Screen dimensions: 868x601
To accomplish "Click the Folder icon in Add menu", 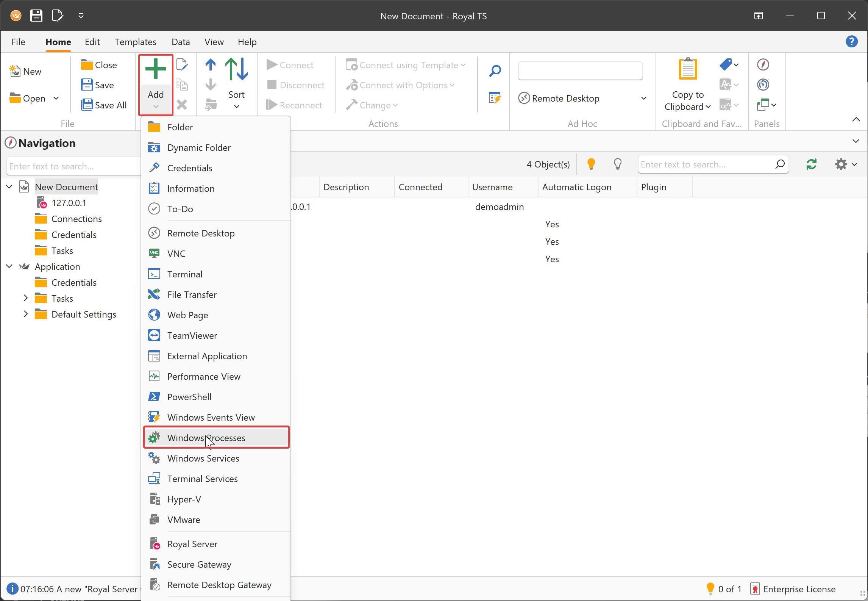I will pyautogui.click(x=154, y=127).
